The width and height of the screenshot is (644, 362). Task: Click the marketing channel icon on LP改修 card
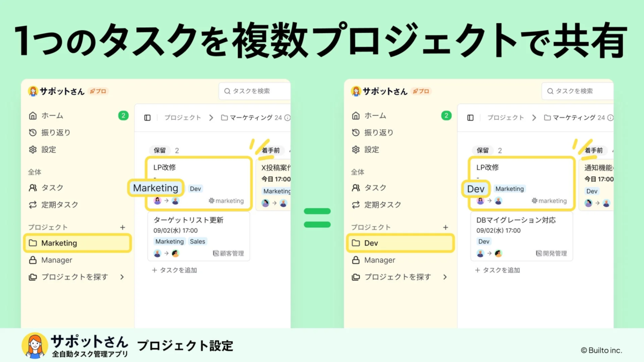pos(212,201)
